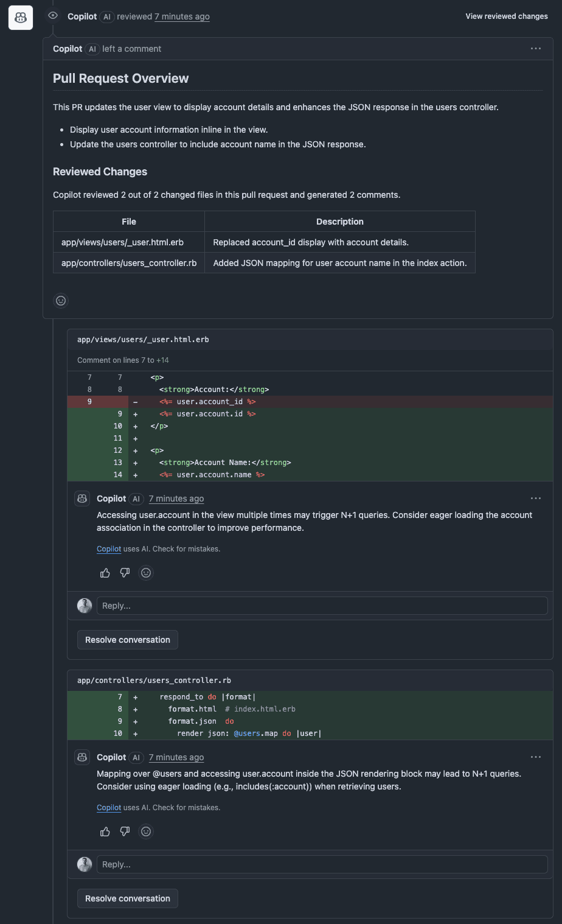This screenshot has height=924, width=562.
Task: Open View reviewed changes
Action: pyautogui.click(x=507, y=16)
